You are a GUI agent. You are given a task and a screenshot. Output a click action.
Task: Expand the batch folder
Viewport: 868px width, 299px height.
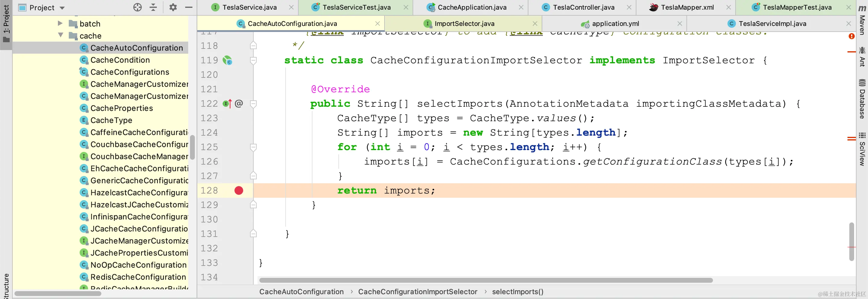coord(60,23)
